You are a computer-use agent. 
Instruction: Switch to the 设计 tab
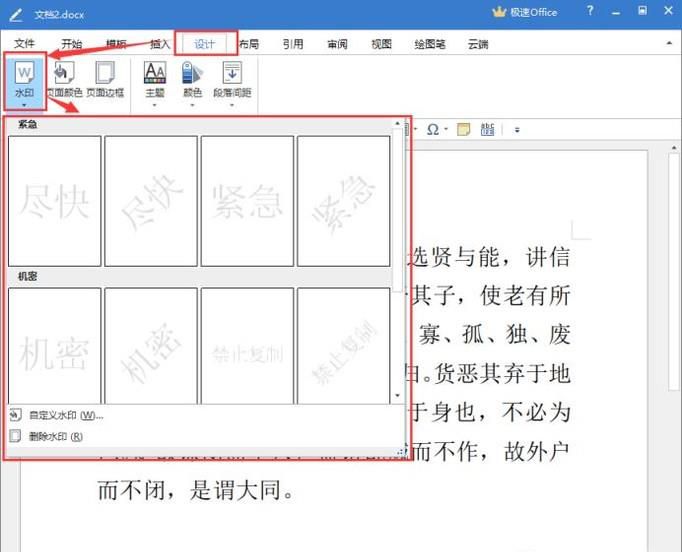click(204, 44)
